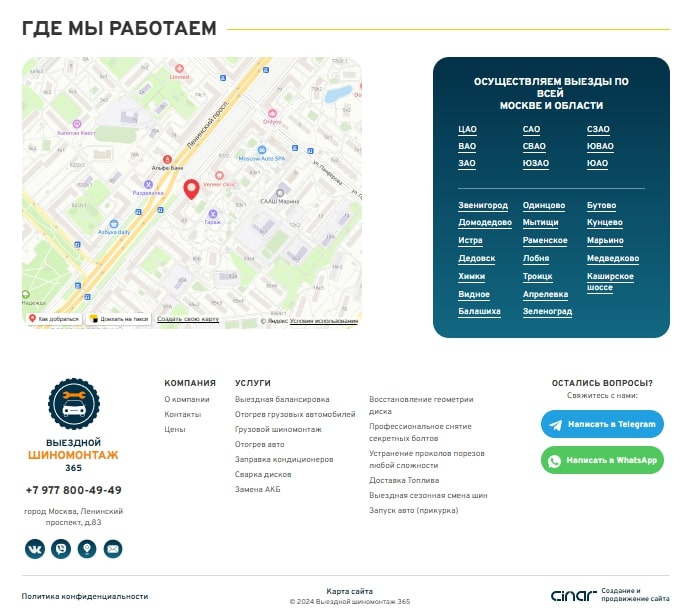Click 'Как добраться' on the map
The width and height of the screenshot is (687, 608).
pyautogui.click(x=55, y=319)
